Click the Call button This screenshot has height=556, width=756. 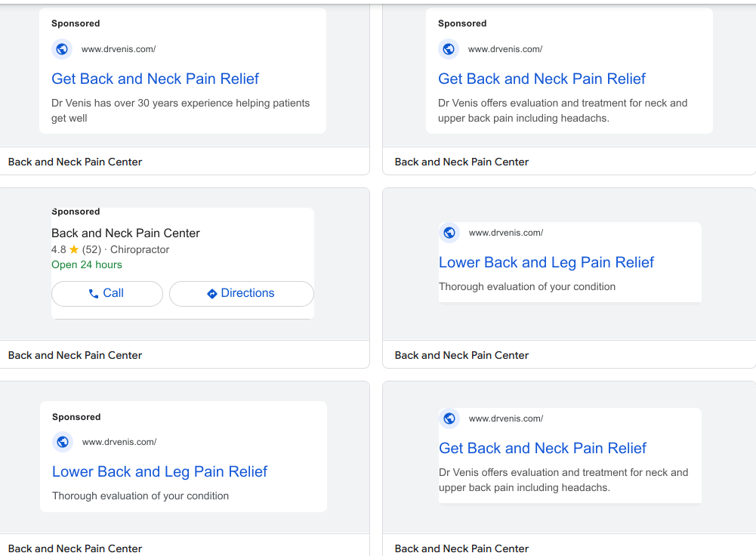[x=107, y=293]
